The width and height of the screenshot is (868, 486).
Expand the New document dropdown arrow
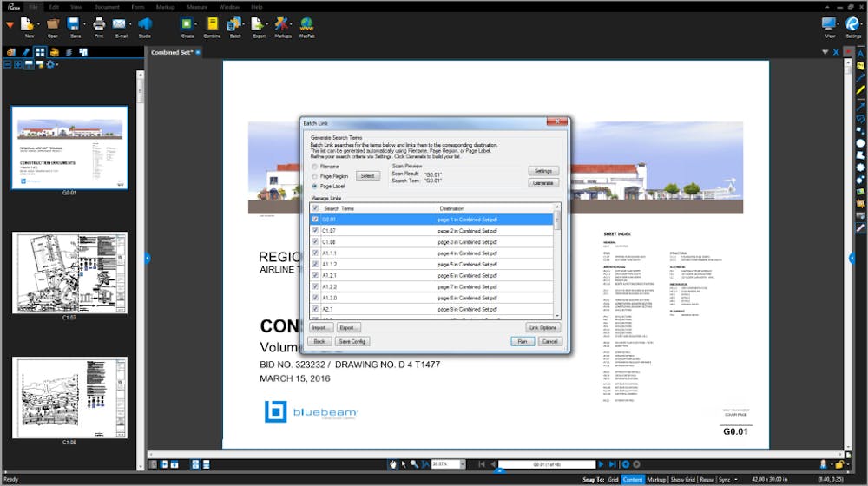click(x=38, y=24)
